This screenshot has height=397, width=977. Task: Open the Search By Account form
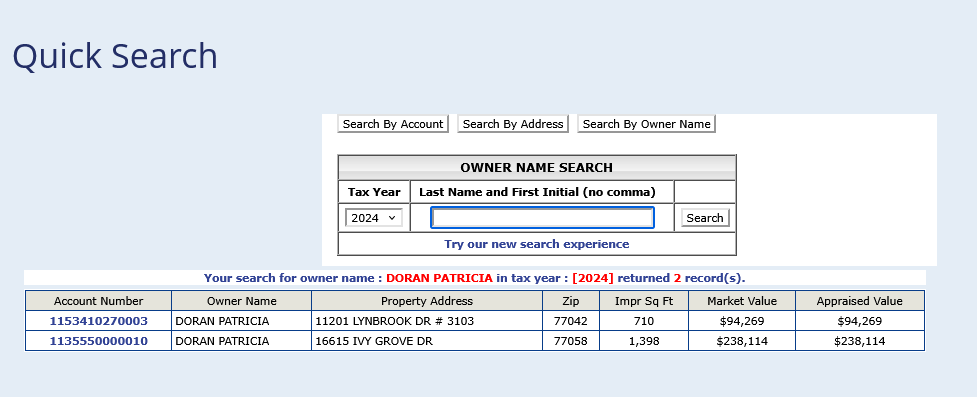[393, 124]
